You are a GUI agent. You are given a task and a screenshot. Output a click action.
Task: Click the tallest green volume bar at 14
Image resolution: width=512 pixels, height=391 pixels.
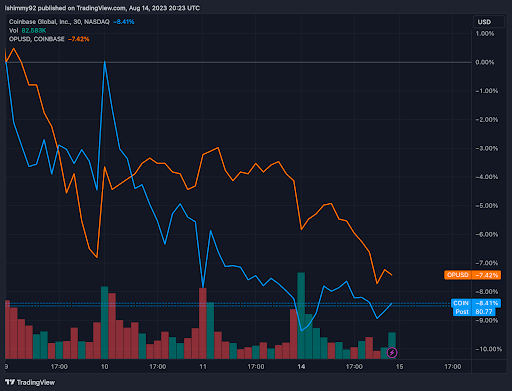(x=301, y=316)
